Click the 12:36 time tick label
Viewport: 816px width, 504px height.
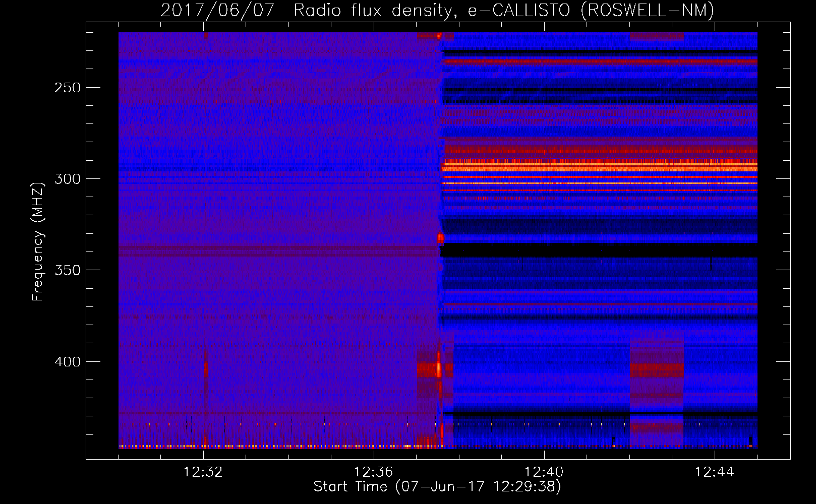pyautogui.click(x=374, y=472)
